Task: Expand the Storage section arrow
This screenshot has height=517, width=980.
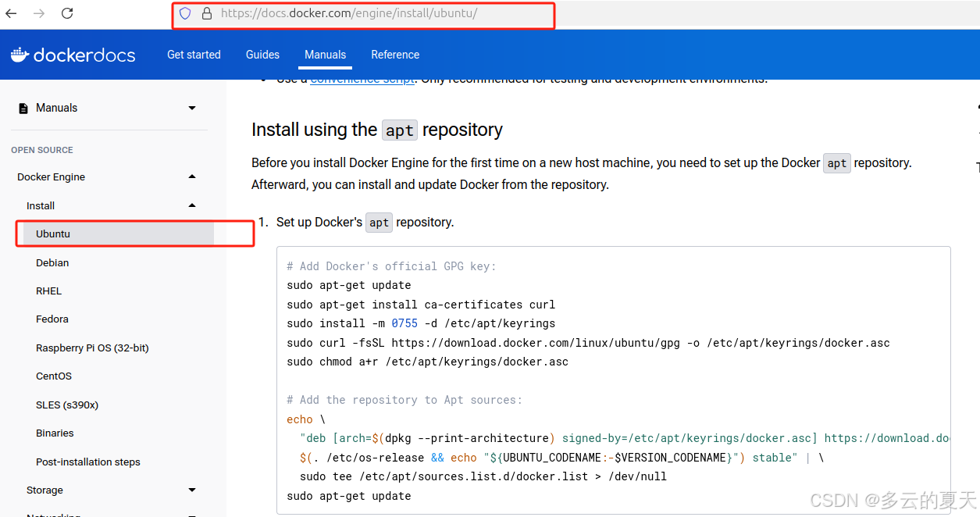Action: pos(192,490)
